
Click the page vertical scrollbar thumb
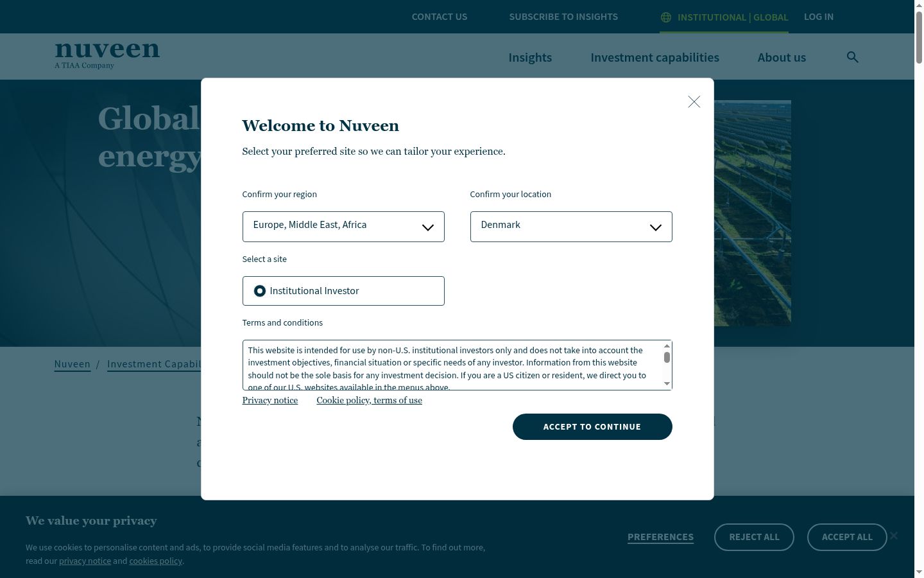tap(919, 37)
